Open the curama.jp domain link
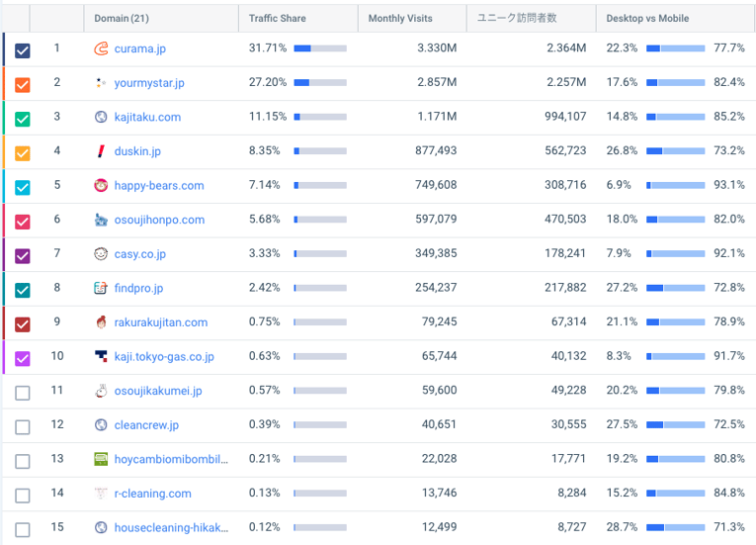 pos(139,48)
